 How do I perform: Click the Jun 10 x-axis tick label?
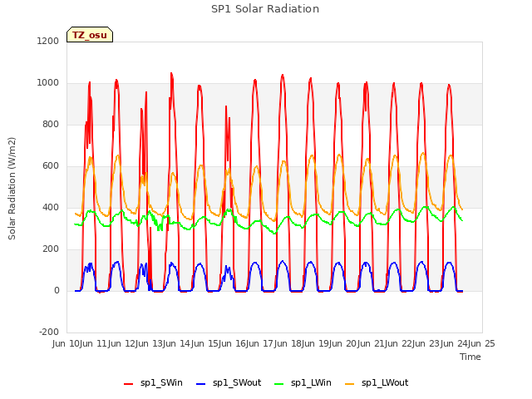66,343
